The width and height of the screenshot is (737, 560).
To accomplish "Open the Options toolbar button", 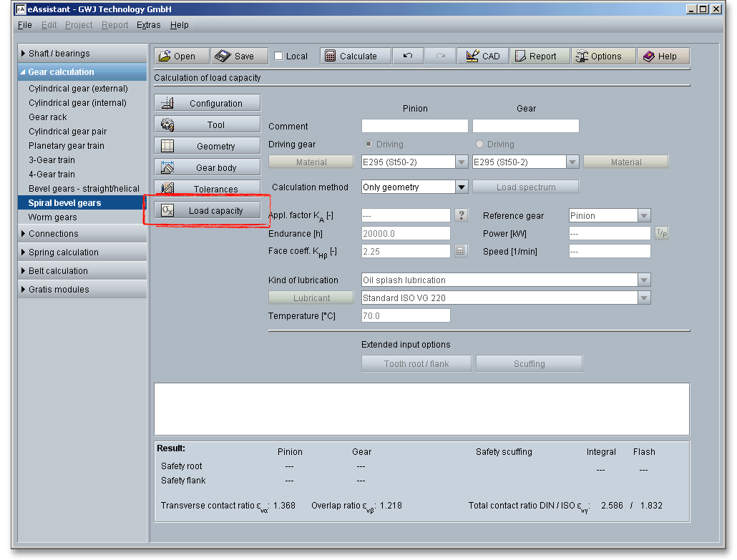I will (x=603, y=57).
